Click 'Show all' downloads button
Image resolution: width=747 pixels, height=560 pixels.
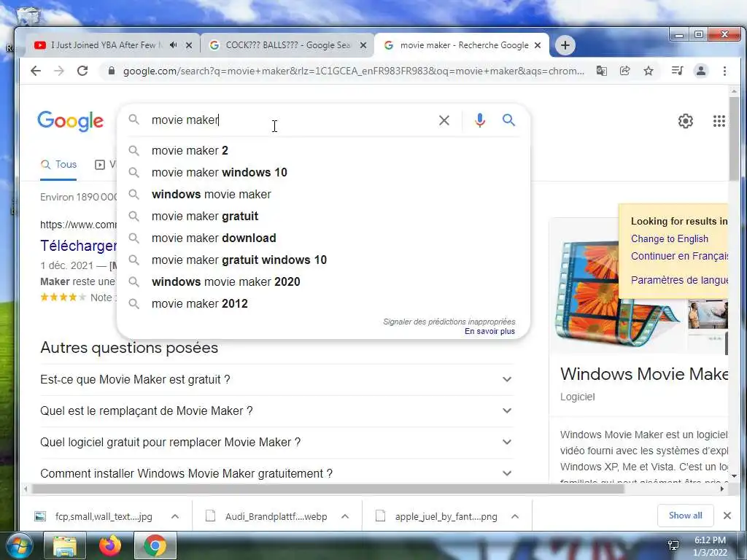(685, 516)
